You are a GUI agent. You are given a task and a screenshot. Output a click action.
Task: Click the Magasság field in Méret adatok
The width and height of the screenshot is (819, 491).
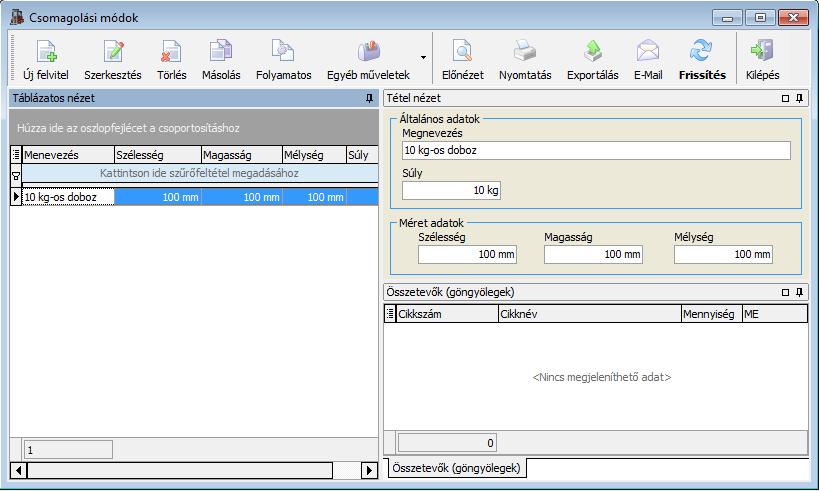click(x=593, y=254)
